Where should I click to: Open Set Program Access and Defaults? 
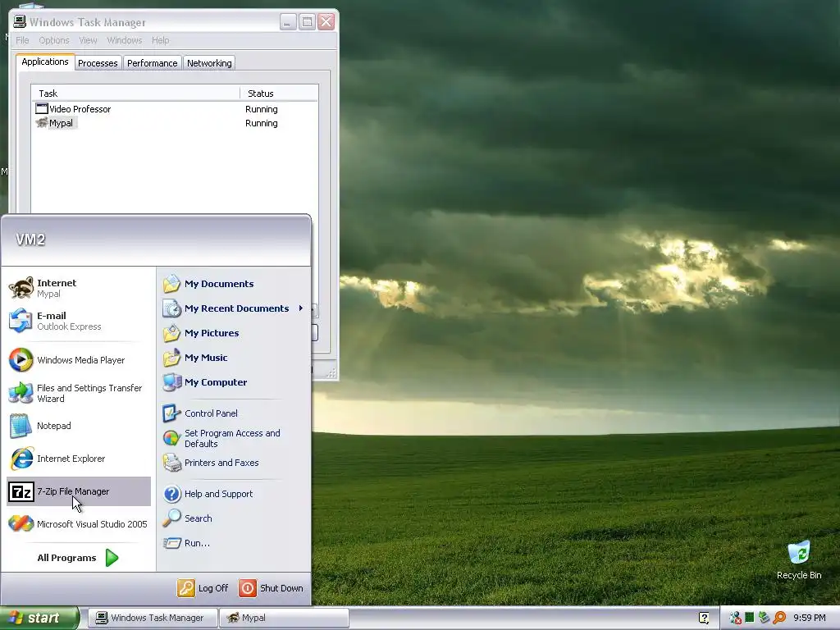[x=234, y=438]
